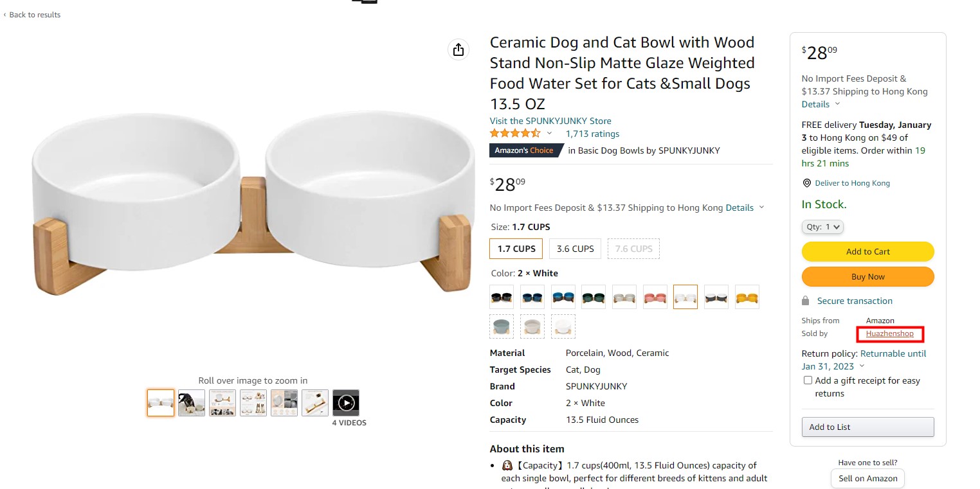Expand the ratings chevron beside stars
Screen dimensions: 980x489
click(549, 134)
